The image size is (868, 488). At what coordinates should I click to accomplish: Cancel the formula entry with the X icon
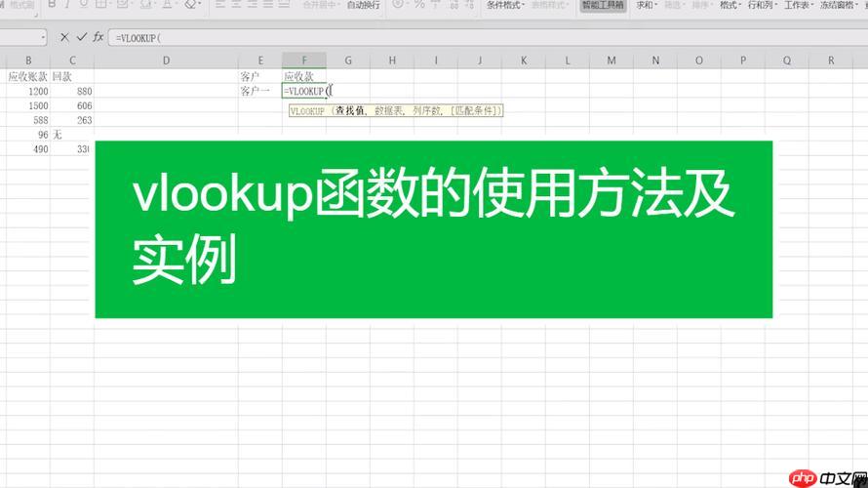tap(64, 37)
